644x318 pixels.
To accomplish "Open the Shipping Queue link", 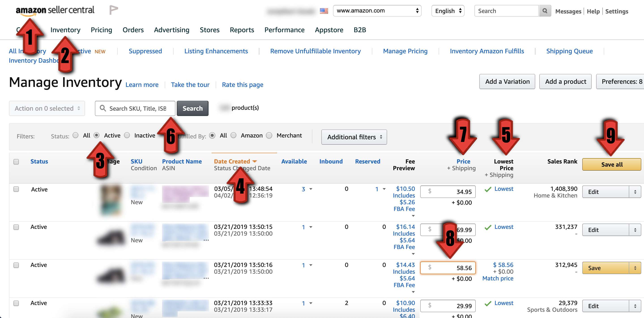I will coord(569,51).
